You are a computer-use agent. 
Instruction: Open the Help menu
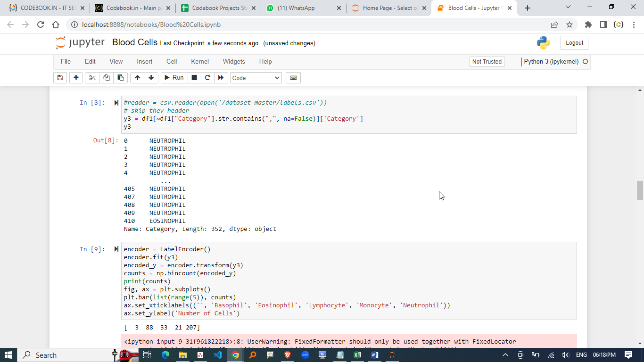click(265, 61)
